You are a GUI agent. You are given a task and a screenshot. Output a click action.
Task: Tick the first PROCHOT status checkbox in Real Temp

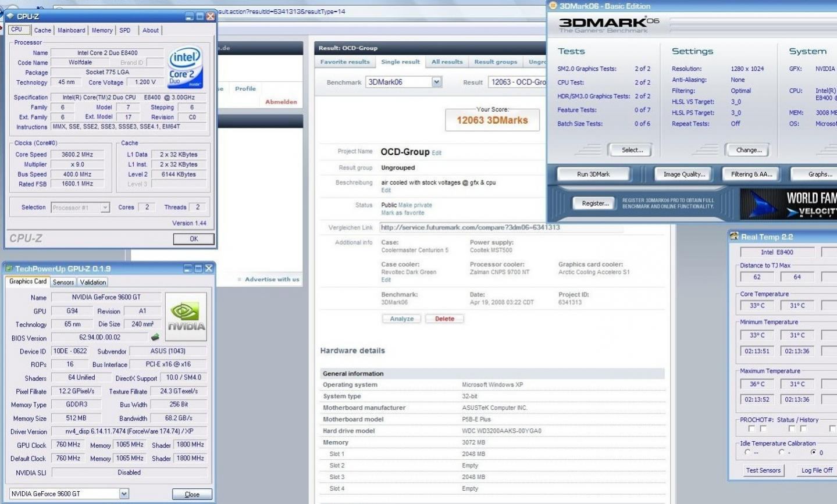(751, 428)
